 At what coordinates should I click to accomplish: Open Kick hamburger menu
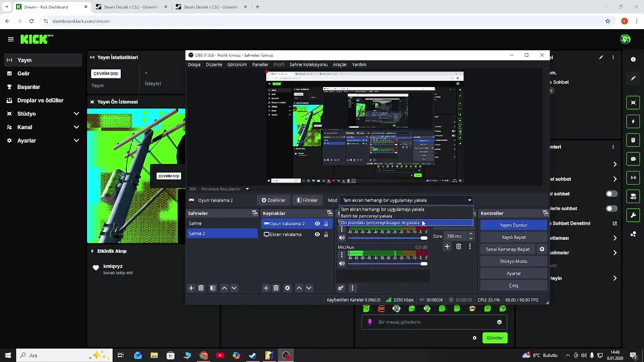[x=11, y=39]
